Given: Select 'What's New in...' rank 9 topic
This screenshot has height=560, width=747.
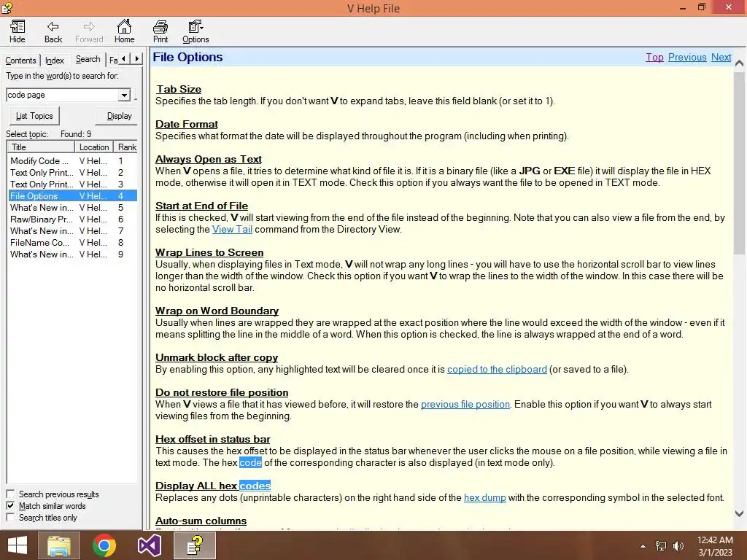Looking at the screenshot, I should coord(72,254).
